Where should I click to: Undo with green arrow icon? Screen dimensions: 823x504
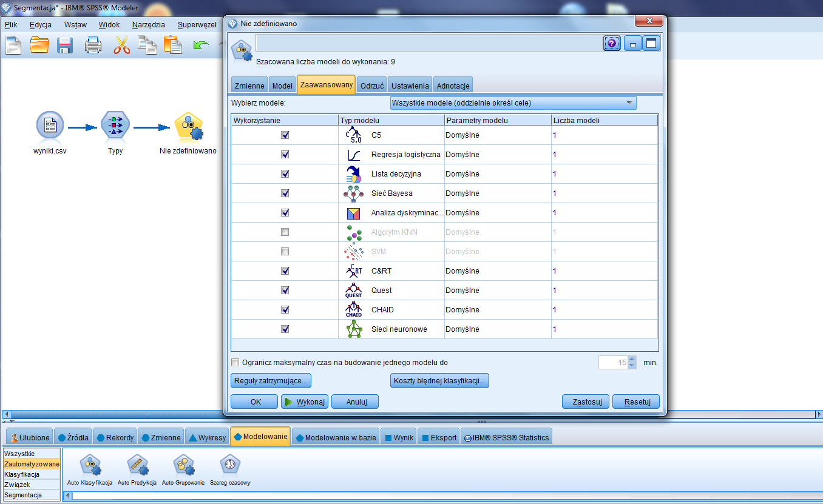coord(201,45)
